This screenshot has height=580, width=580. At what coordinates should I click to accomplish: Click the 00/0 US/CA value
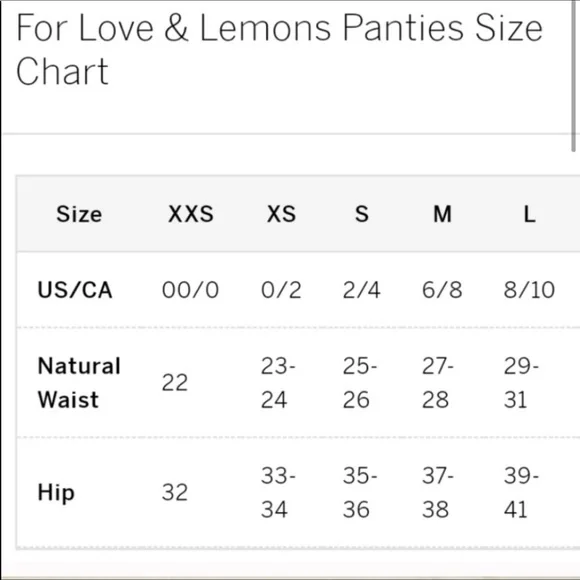190,290
